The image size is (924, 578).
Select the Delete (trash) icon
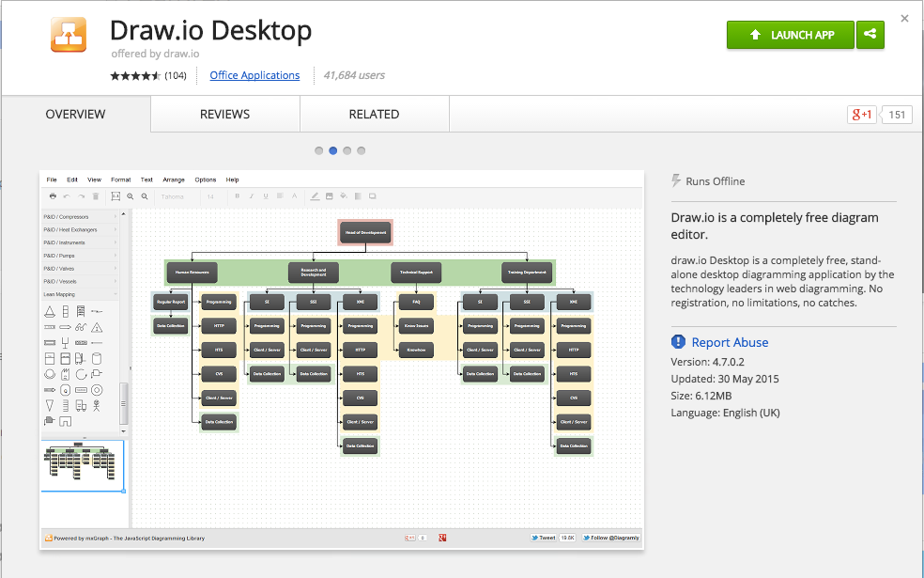tap(94, 195)
